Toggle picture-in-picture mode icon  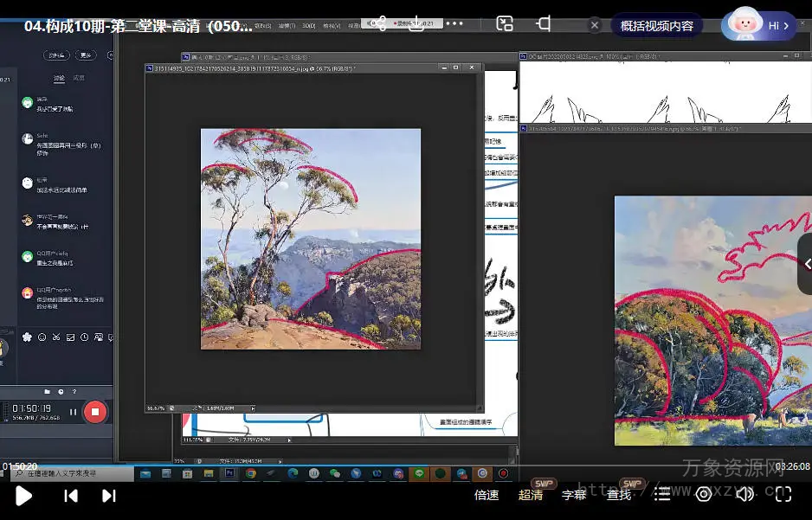(505, 24)
